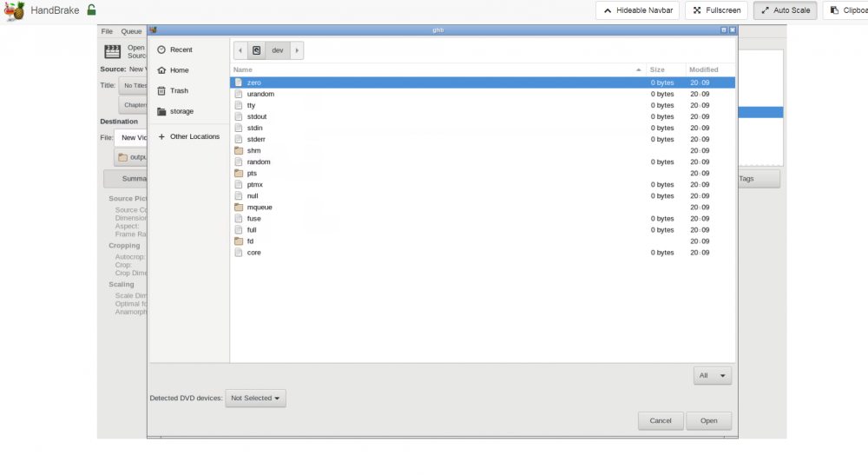
Task: Sort files by Modified column header
Action: [x=710, y=69]
